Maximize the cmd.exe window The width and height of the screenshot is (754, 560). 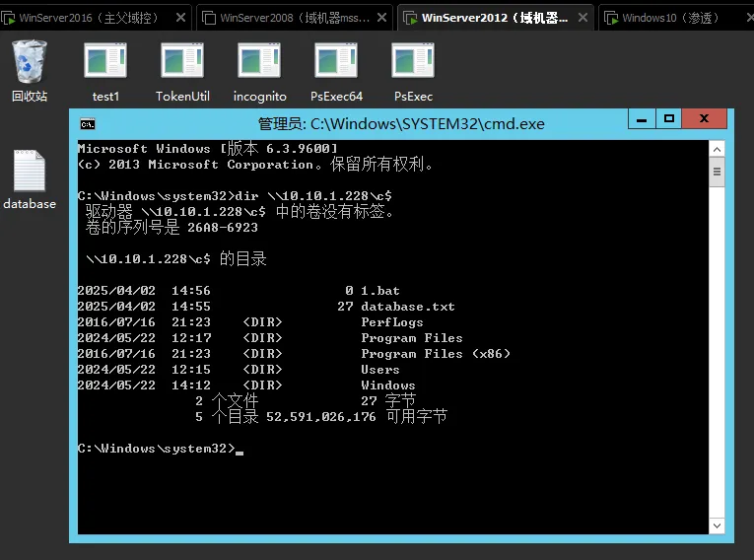(x=669, y=118)
